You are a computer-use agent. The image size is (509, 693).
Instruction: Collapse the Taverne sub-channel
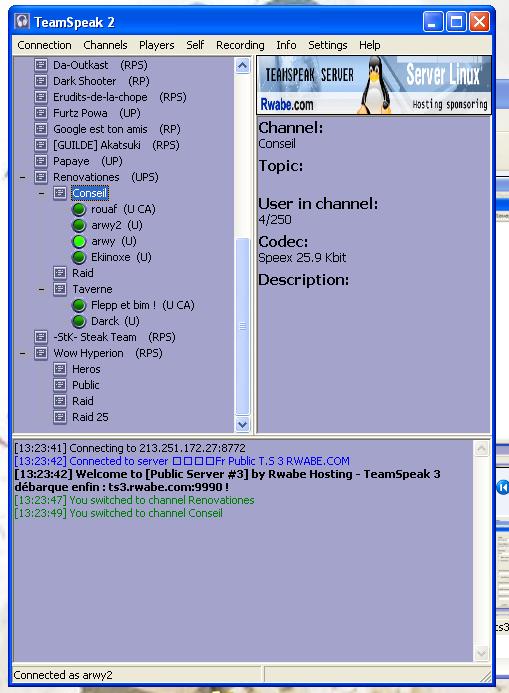42,289
